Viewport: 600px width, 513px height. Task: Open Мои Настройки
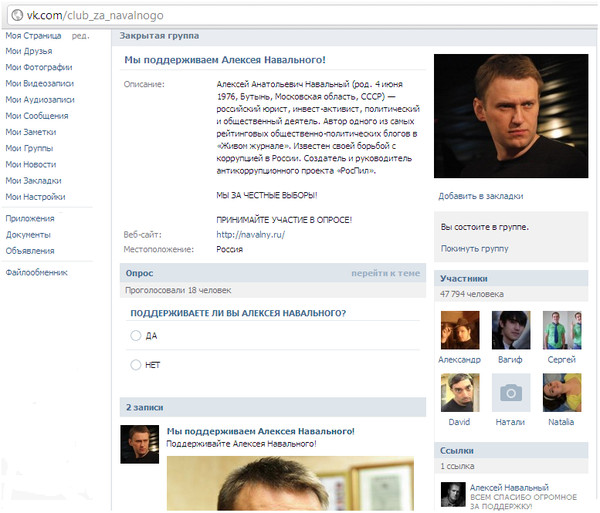click(35, 197)
